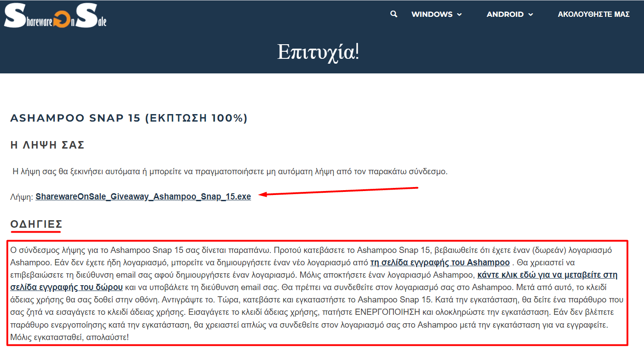The width and height of the screenshot is (644, 348).
Task: Click the SharewareOnSale logo
Action: pyautogui.click(x=55, y=16)
